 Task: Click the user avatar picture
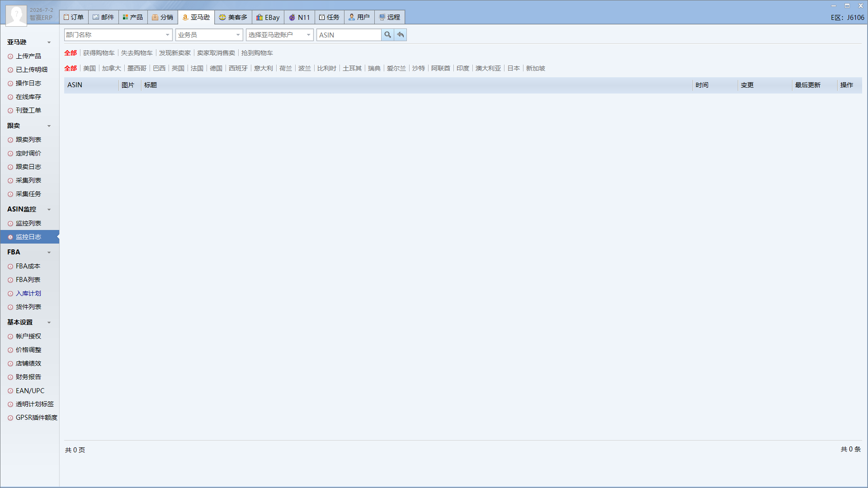(16, 15)
